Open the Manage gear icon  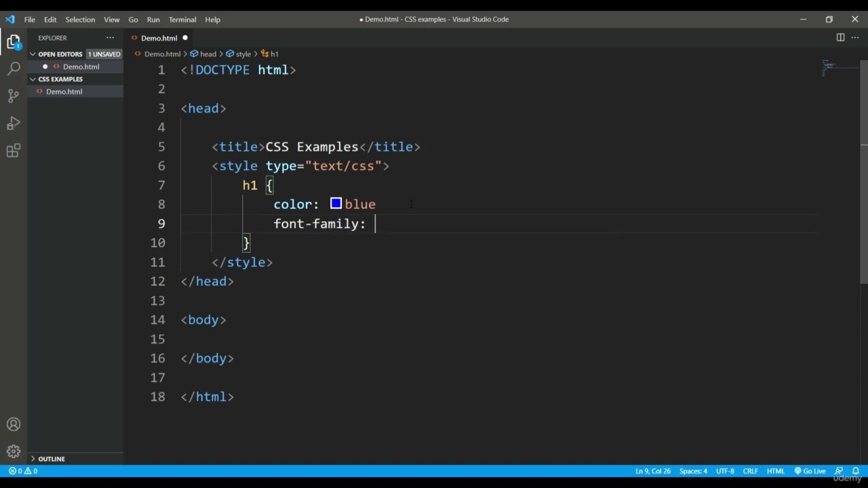14,451
